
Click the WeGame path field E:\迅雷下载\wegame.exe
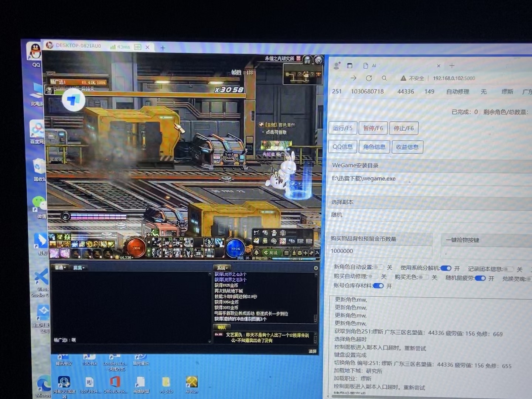click(430, 178)
